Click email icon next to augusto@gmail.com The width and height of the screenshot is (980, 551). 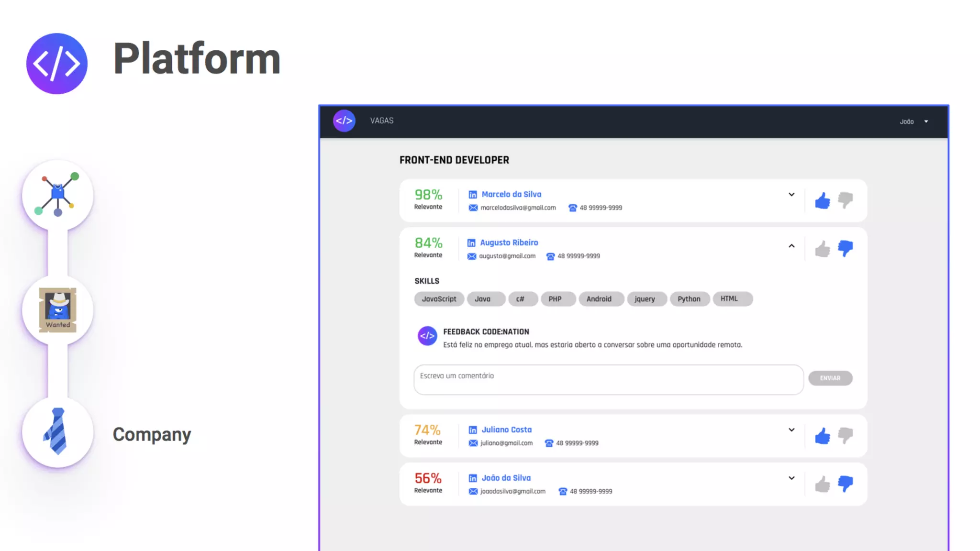click(x=471, y=256)
